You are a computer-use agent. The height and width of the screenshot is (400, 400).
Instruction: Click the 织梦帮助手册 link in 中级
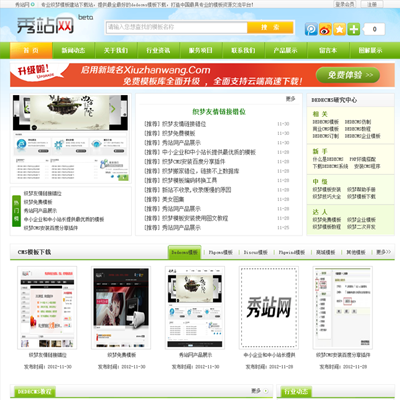pos(361,190)
